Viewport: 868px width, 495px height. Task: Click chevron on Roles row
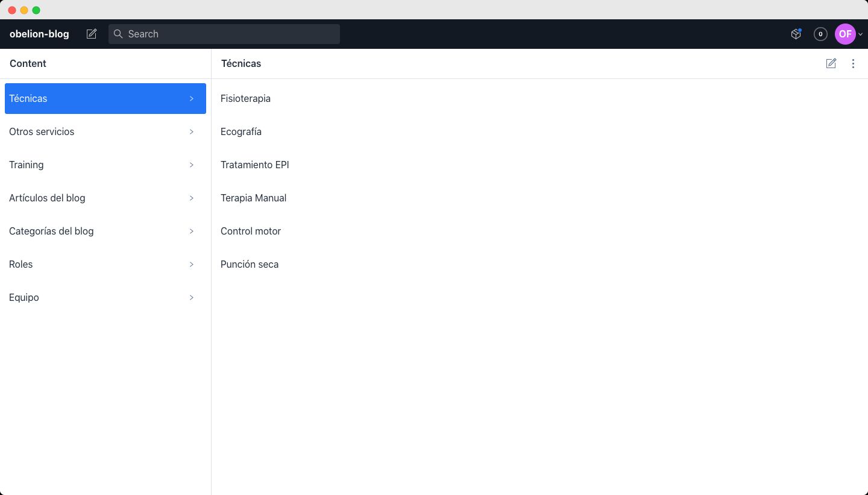click(x=192, y=264)
